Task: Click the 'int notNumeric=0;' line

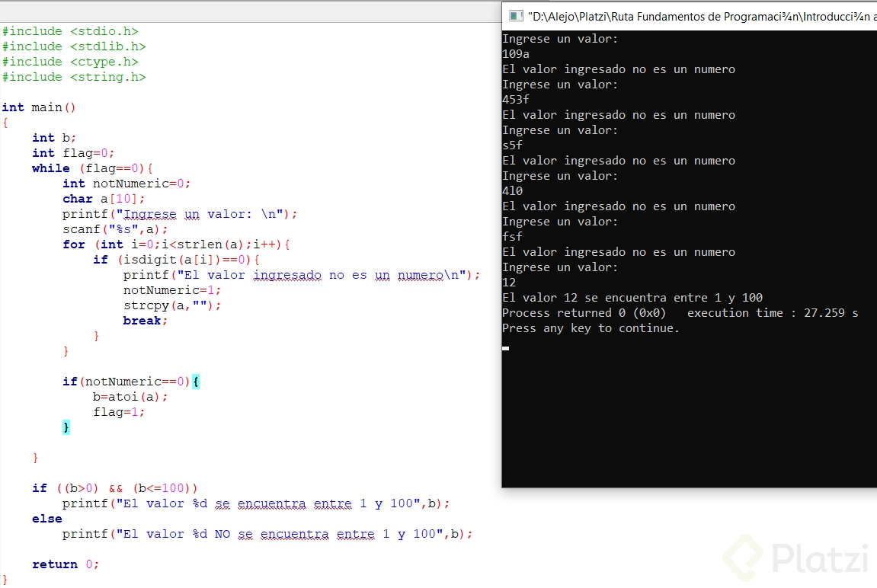Action: tap(126, 184)
